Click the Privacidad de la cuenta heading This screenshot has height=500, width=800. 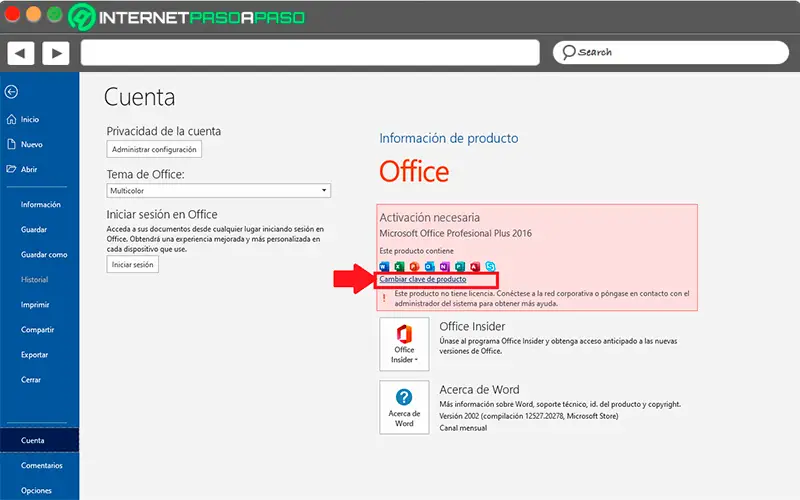pyautogui.click(x=164, y=131)
